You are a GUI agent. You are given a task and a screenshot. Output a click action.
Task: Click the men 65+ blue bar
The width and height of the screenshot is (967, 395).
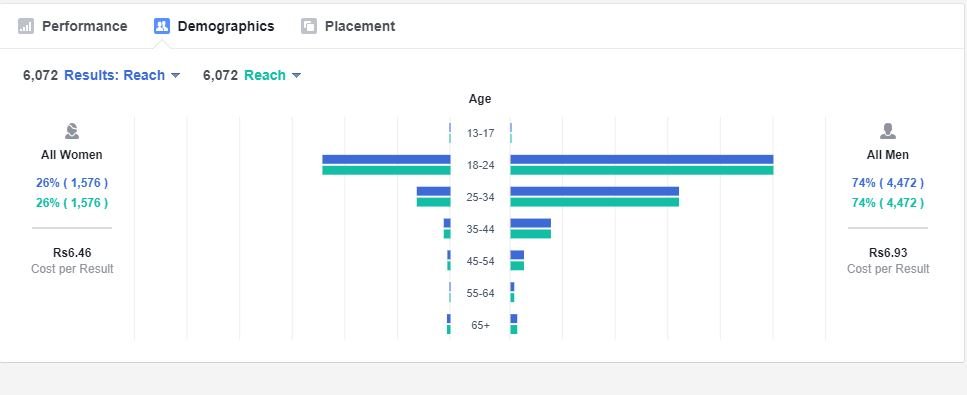click(x=514, y=318)
